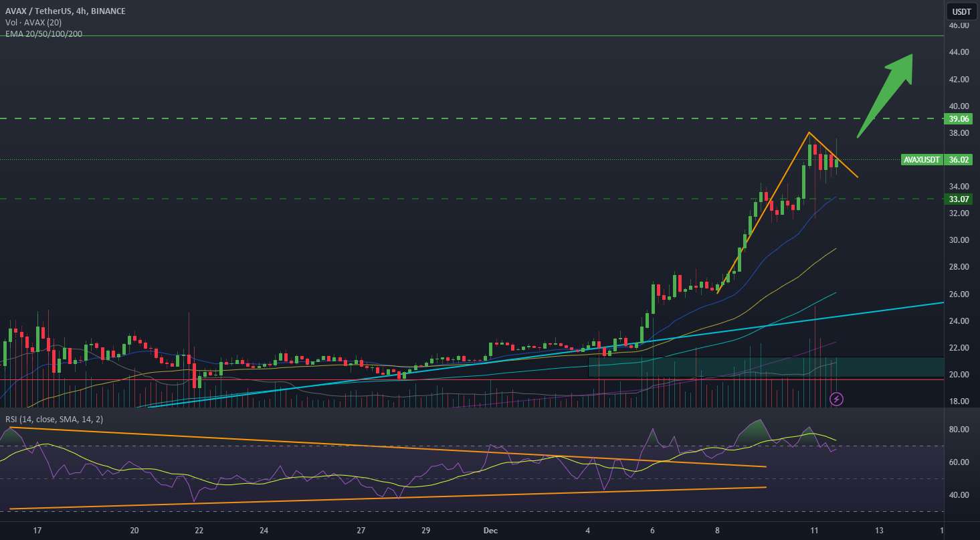This screenshot has width=980, height=540.
Task: Click the 24 date on time axis
Action: [264, 531]
